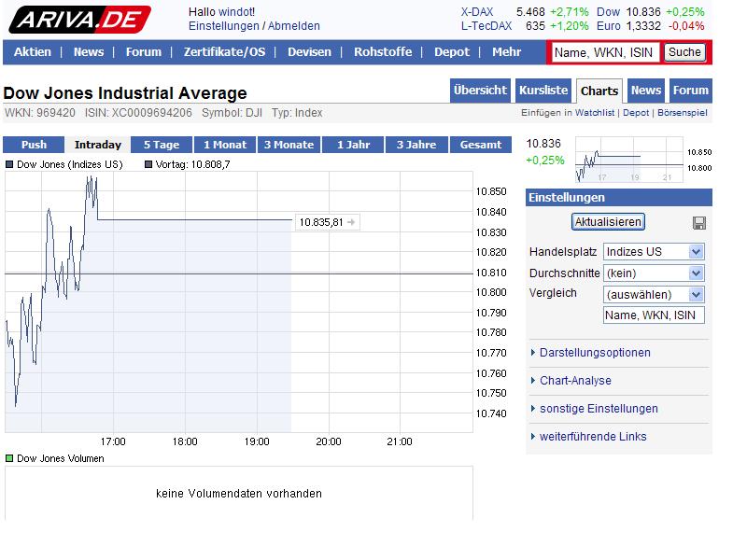Expand Darstellungsoptionen section
This screenshot has width=747, height=560.
(x=595, y=353)
